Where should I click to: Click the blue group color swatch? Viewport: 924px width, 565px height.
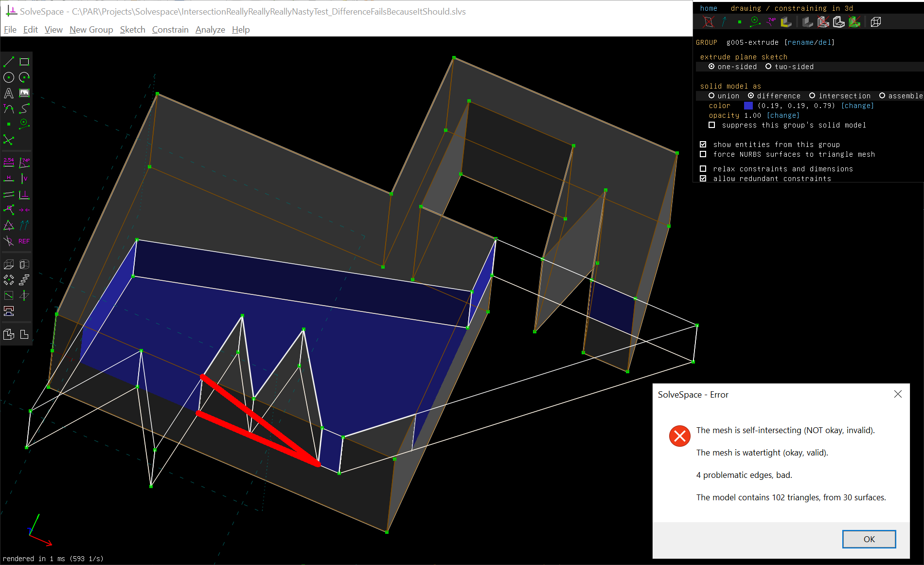(748, 106)
